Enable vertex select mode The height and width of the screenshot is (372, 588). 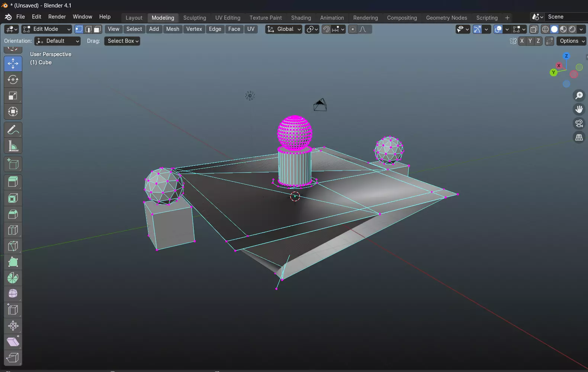tap(79, 29)
